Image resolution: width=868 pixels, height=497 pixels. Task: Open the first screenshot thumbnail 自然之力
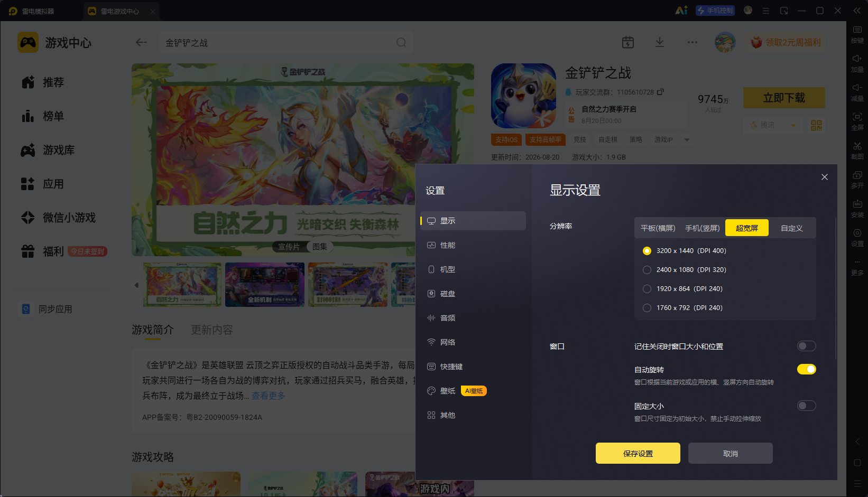182,285
